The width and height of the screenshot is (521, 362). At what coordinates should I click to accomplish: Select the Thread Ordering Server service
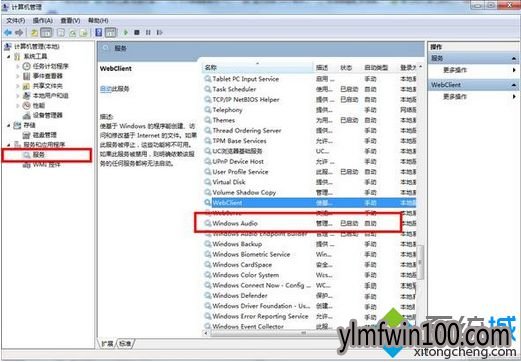click(309, 131)
